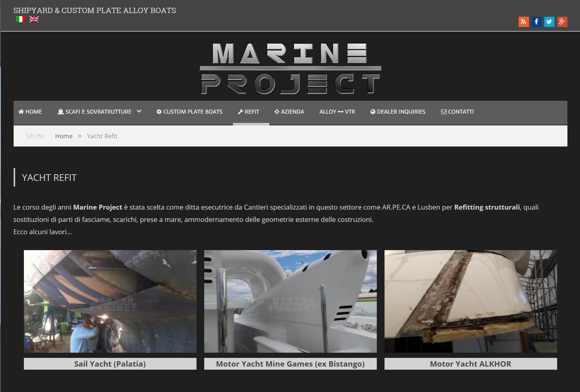Viewport: 580px width, 392px height.
Task: Click the YACHT REFIT page heading
Action: click(x=49, y=178)
